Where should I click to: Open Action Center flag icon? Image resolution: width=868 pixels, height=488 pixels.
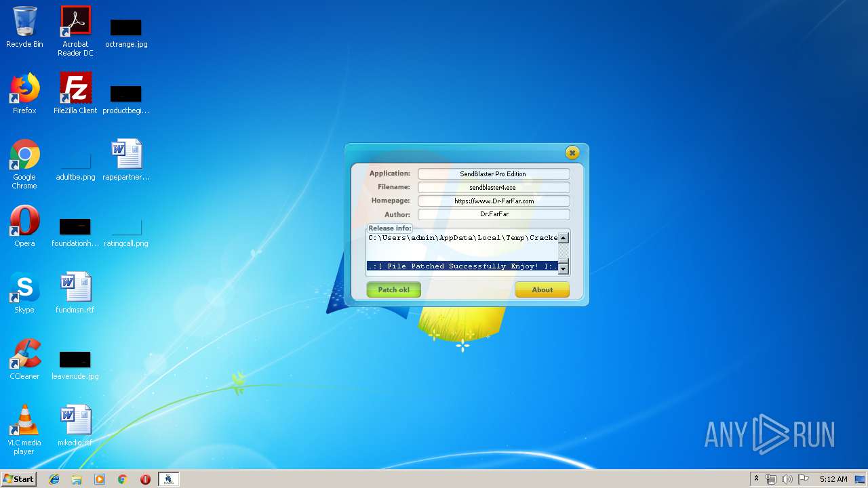coord(804,479)
